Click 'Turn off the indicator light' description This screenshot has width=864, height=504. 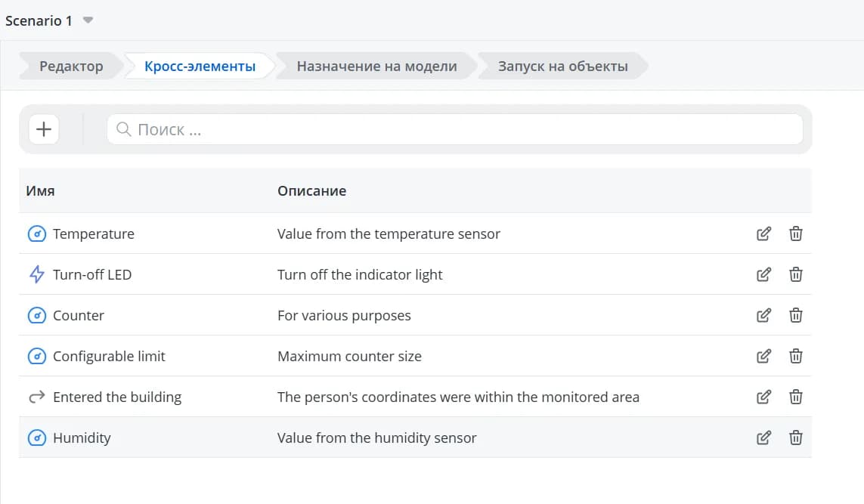[x=360, y=274]
